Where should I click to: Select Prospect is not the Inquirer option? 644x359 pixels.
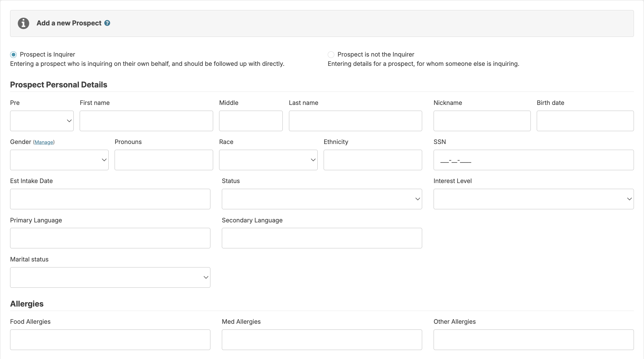tap(331, 55)
